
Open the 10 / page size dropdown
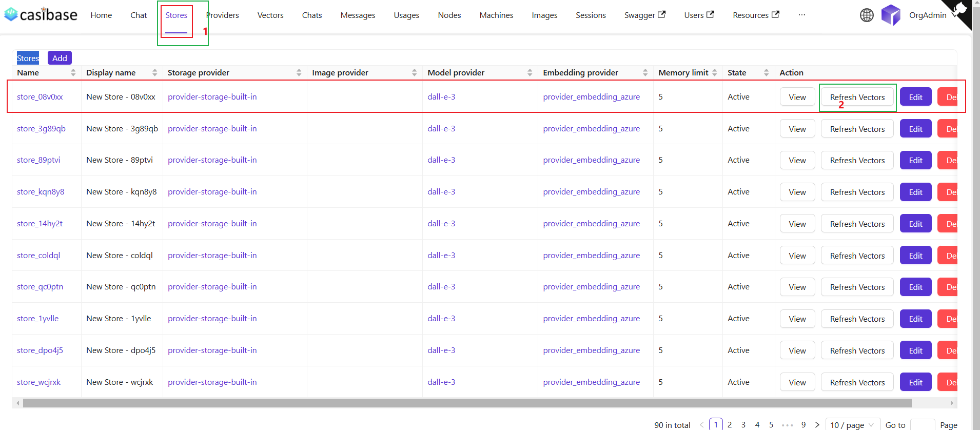click(852, 425)
